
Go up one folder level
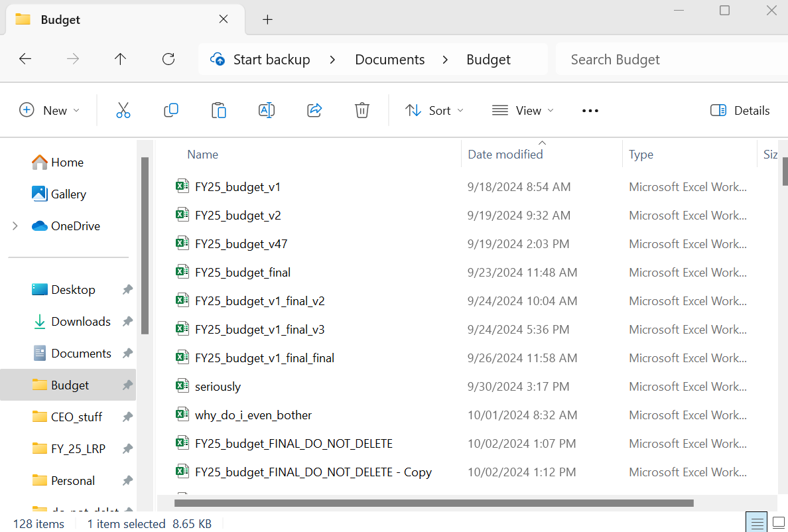pyautogui.click(x=120, y=59)
